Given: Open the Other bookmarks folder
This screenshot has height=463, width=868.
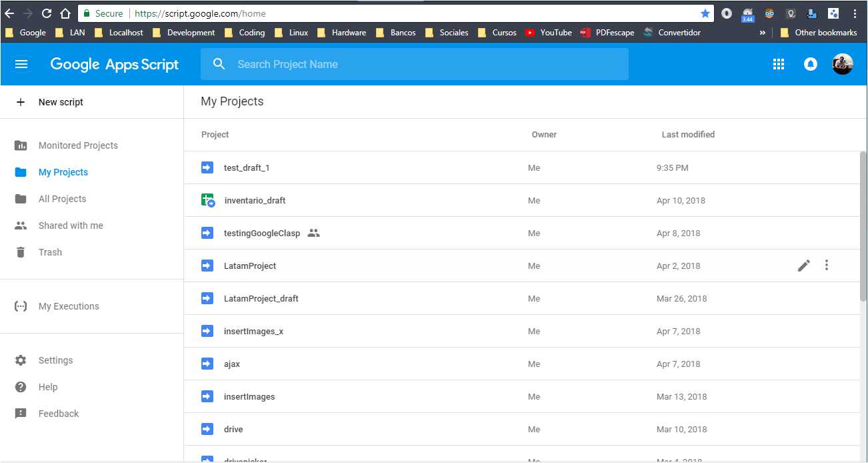Looking at the screenshot, I should 819,32.
